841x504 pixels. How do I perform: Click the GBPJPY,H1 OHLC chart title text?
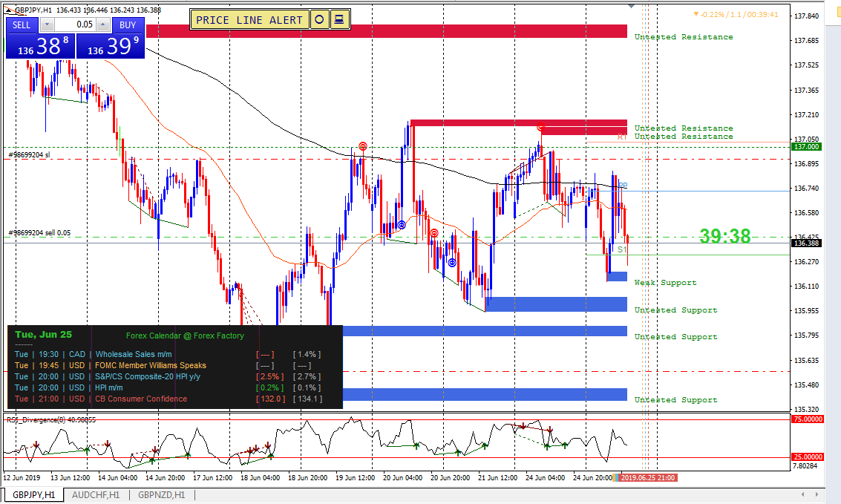(88, 10)
